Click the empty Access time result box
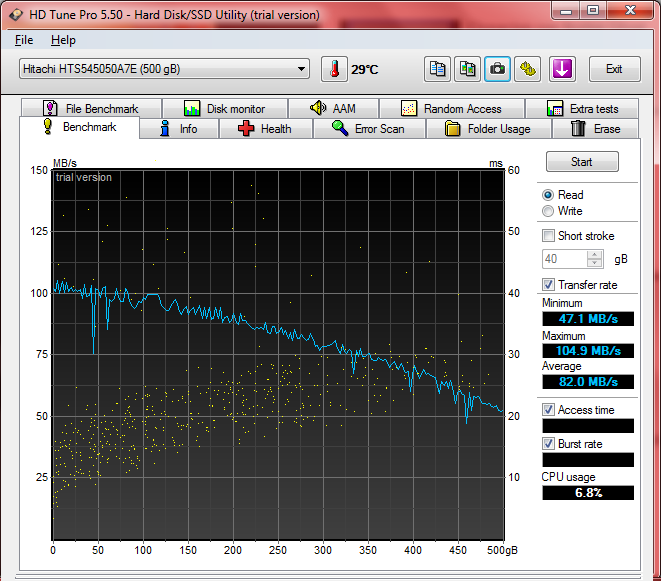The image size is (661, 581). pyautogui.click(x=588, y=426)
